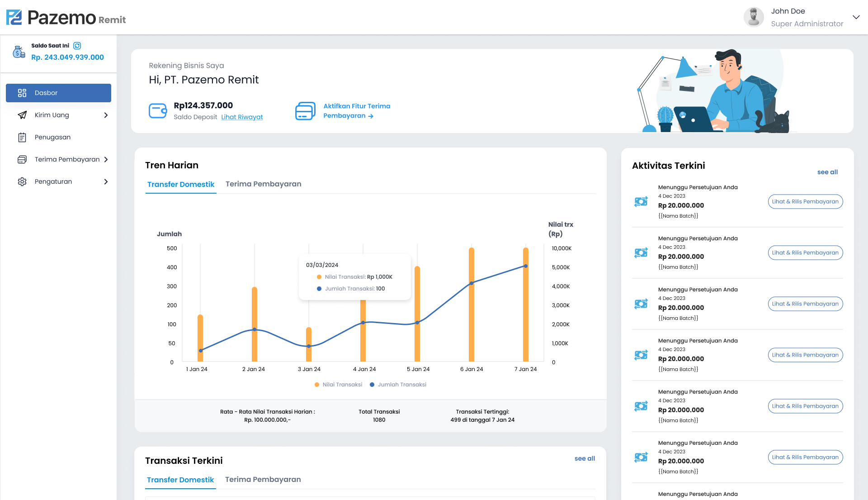The image size is (868, 500).
Task: Switch to Terima Pembayaran tab in Tren Harian
Action: [263, 184]
